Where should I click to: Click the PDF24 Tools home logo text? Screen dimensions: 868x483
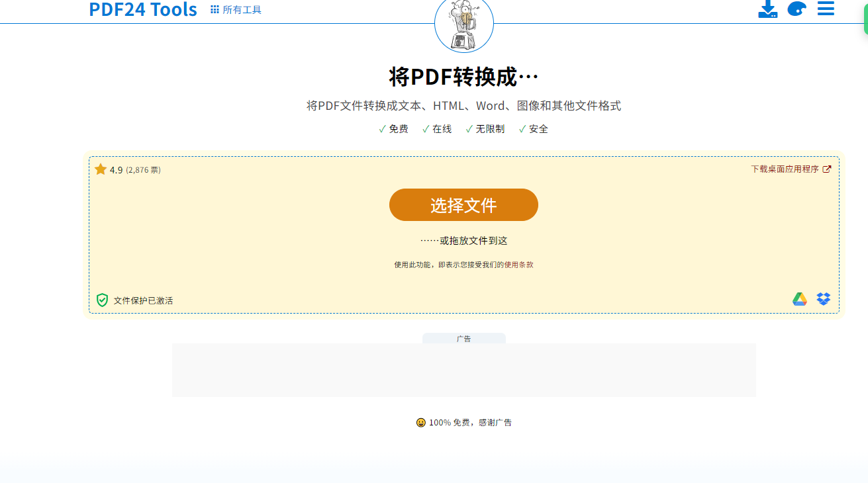coord(143,9)
